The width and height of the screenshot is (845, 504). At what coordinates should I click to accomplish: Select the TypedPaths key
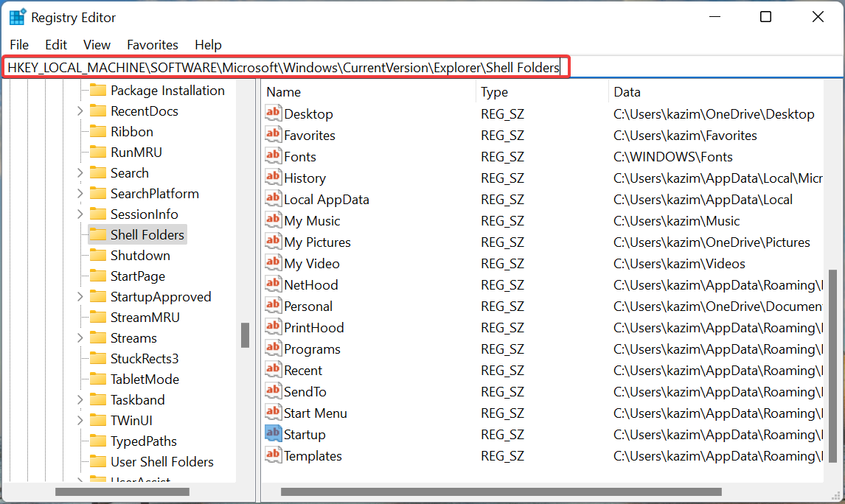[143, 441]
